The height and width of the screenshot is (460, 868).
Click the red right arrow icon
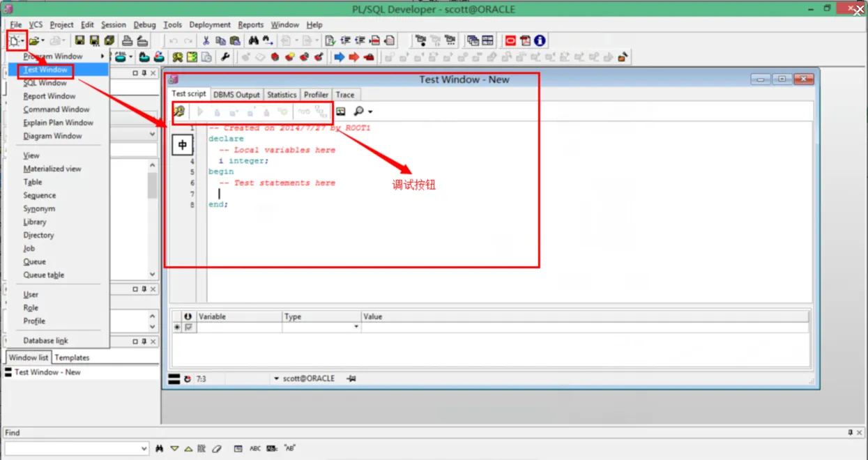(x=354, y=56)
